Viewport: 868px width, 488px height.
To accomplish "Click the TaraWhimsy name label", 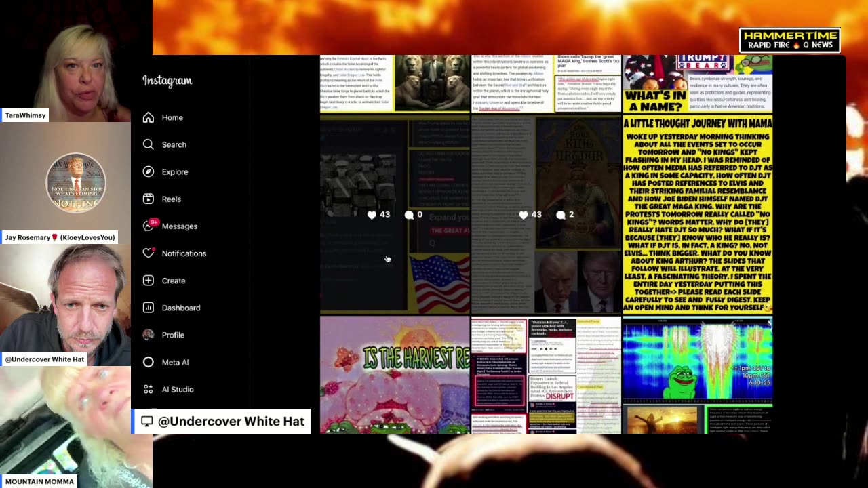I will [25, 115].
